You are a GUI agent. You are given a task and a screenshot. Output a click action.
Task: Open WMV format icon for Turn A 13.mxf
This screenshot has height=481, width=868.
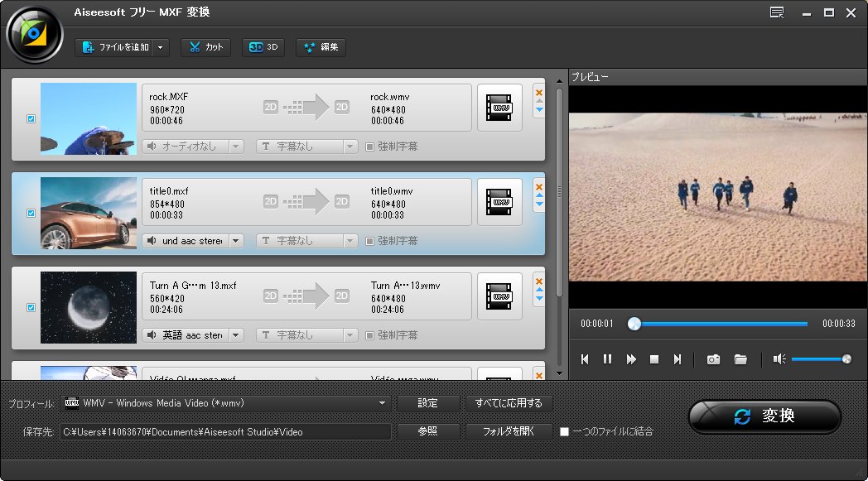(499, 296)
